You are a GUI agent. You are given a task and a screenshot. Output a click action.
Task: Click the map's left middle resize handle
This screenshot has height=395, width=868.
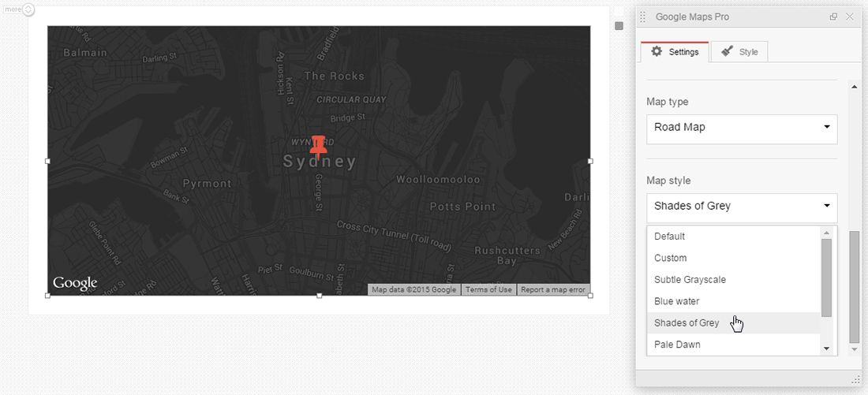[47, 161]
